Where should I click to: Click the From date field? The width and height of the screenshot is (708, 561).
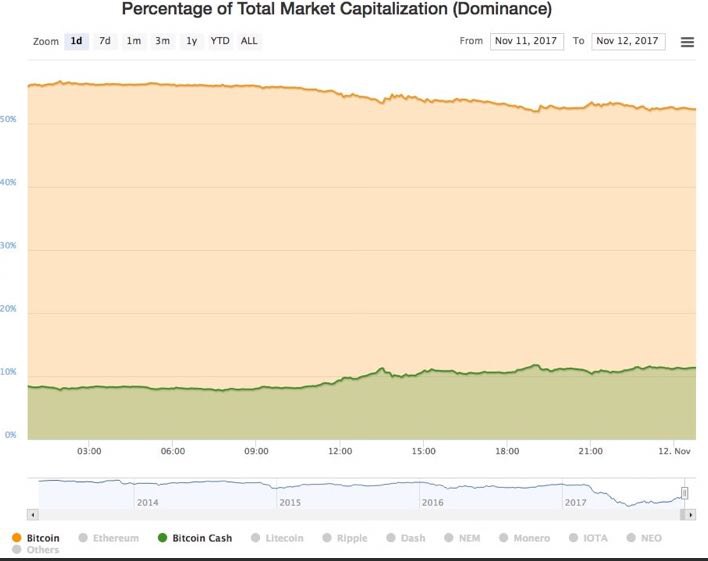click(526, 41)
